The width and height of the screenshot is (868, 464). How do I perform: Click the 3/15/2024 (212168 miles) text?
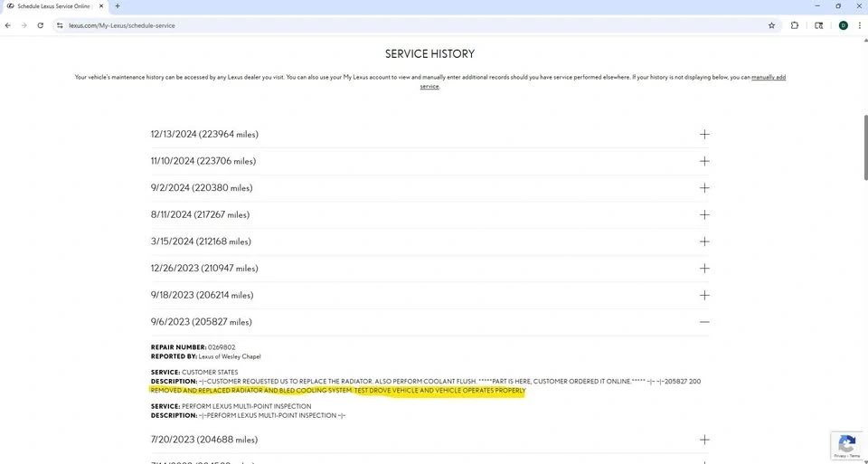(x=201, y=241)
